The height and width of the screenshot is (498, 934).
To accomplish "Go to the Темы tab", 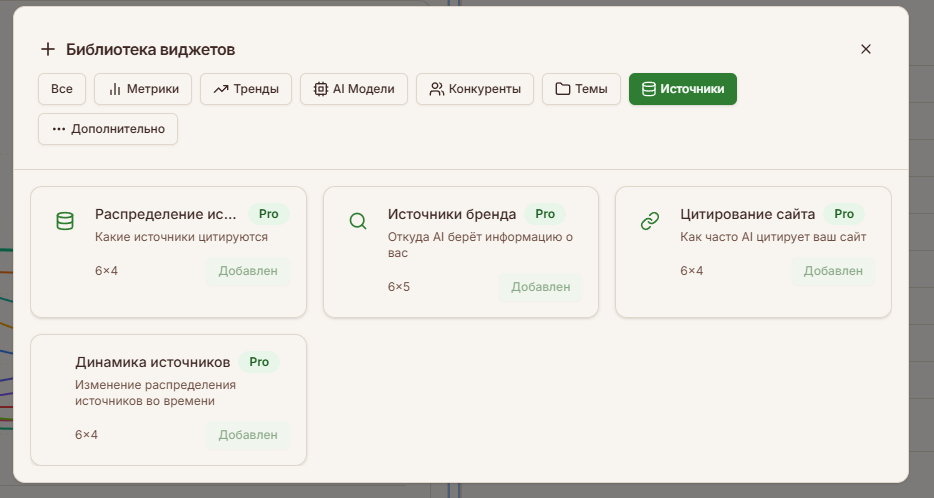I will point(581,89).
